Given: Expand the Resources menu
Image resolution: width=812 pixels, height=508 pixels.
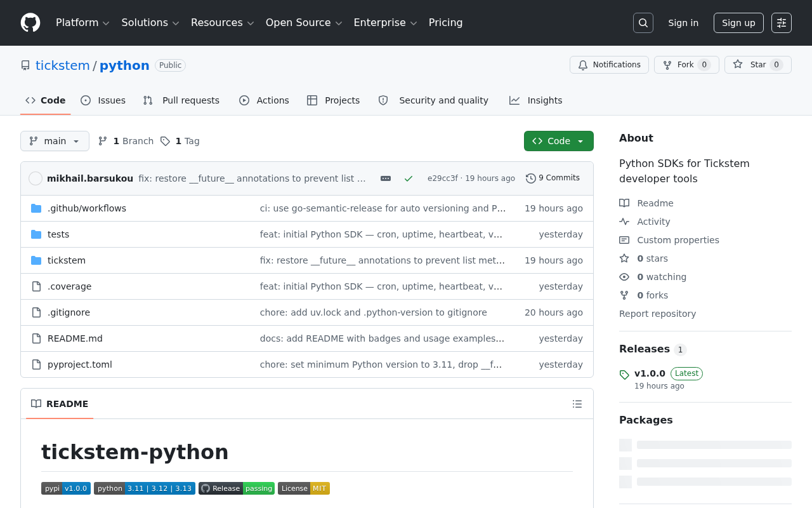Looking at the screenshot, I should point(223,23).
